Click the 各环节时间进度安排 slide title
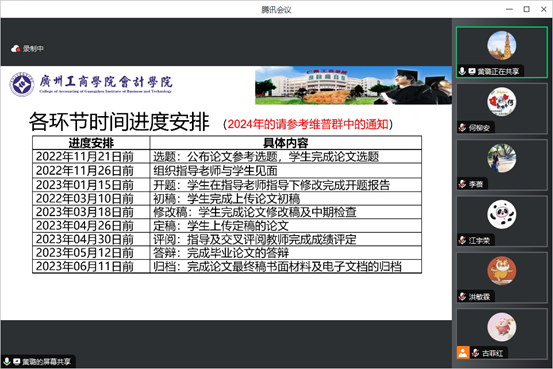This screenshot has height=369, width=553. 119,122
